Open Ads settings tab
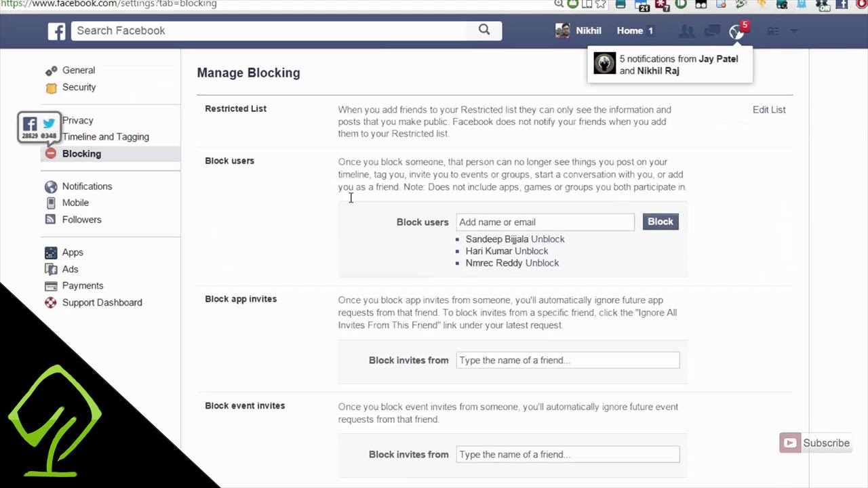Image resolution: width=868 pixels, height=488 pixels. coord(70,269)
